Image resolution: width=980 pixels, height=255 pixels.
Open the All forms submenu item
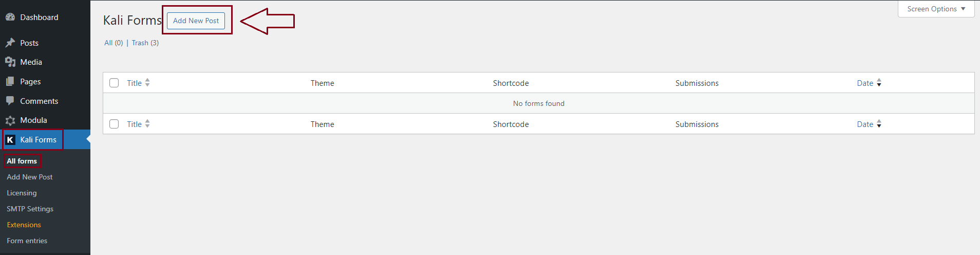pos(22,161)
